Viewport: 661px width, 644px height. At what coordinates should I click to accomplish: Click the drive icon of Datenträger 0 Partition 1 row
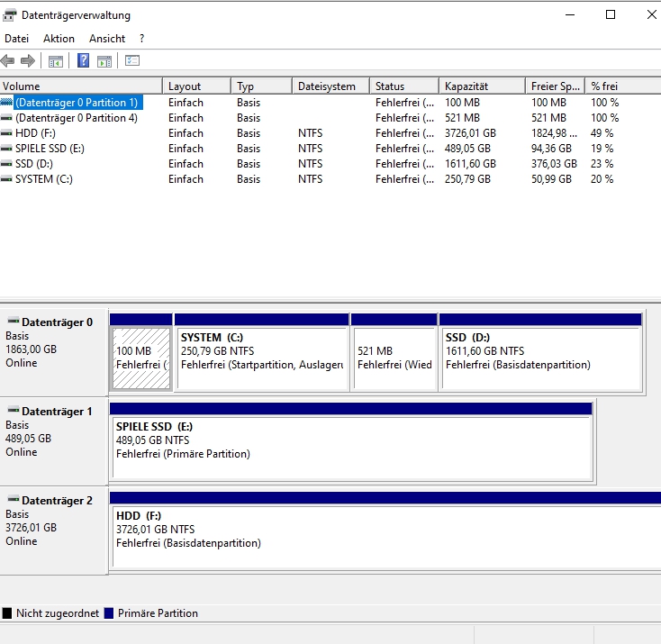pyautogui.click(x=6, y=103)
